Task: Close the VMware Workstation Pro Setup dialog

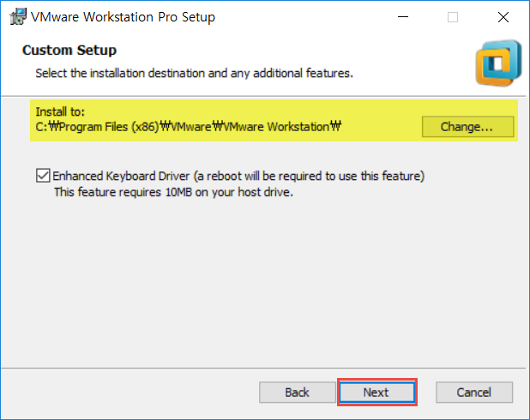Action: pyautogui.click(x=503, y=17)
